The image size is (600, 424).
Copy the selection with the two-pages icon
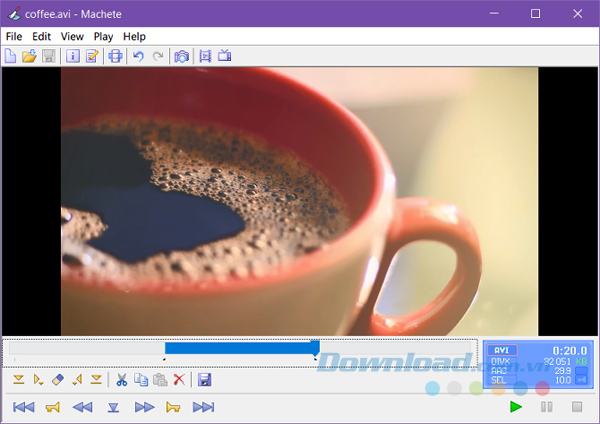141,380
